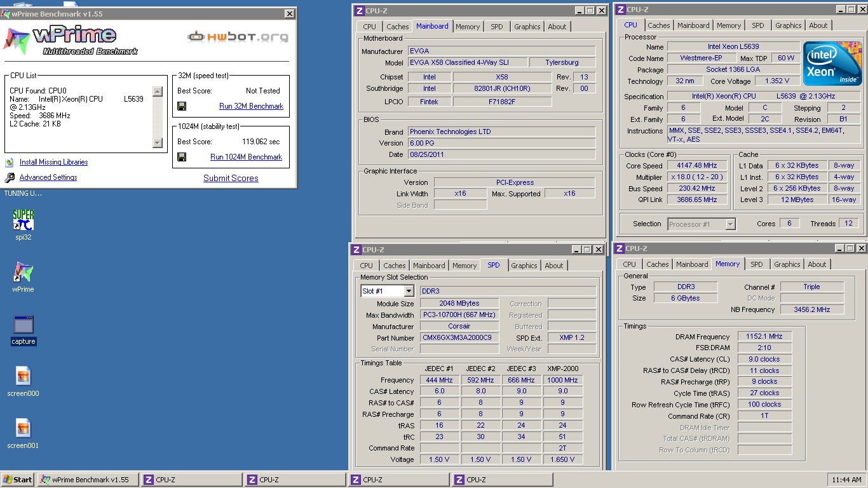This screenshot has width=868, height=488.
Task: Click the XMP-2000 column header
Action: click(x=563, y=369)
